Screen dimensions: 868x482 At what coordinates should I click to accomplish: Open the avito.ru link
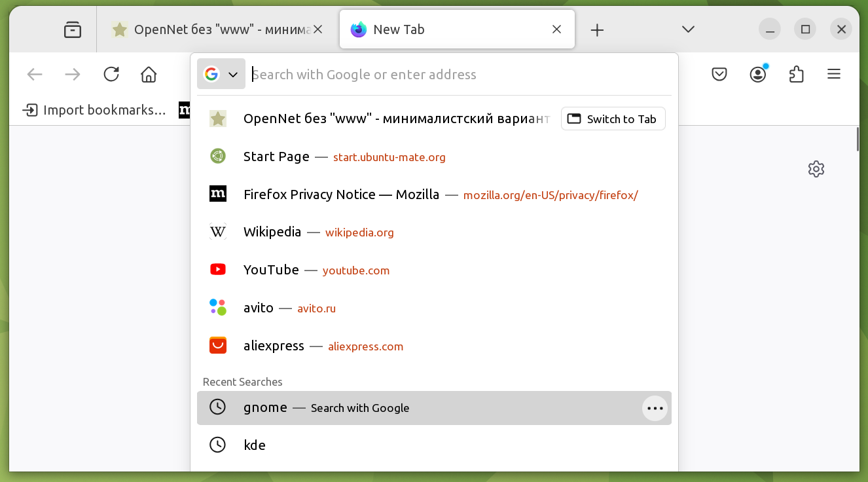(316, 308)
